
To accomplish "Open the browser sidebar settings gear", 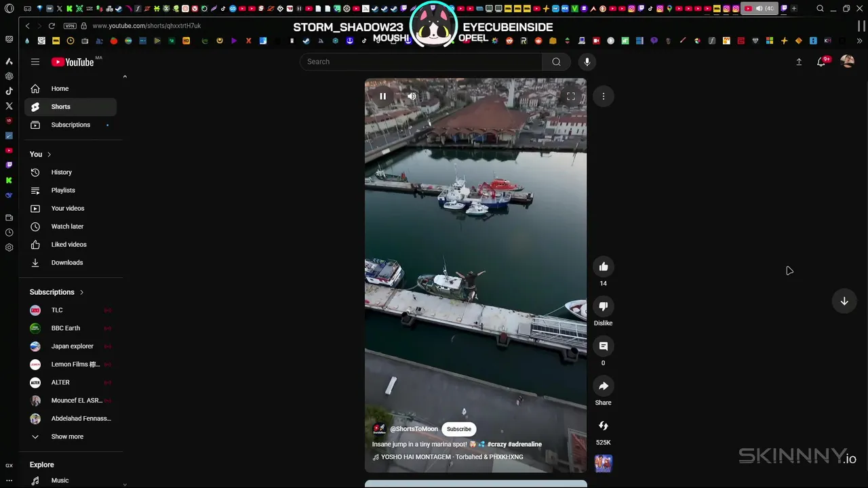I will click(x=9, y=247).
